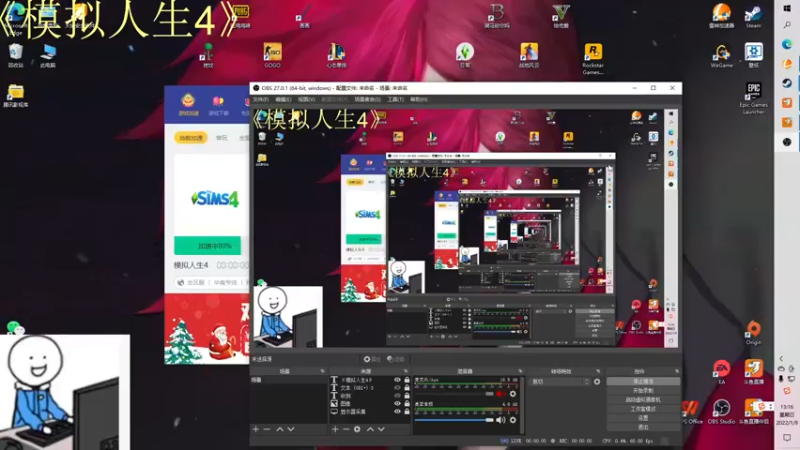
Task: Open the WeGame desktop shortcut
Action: coord(721,56)
